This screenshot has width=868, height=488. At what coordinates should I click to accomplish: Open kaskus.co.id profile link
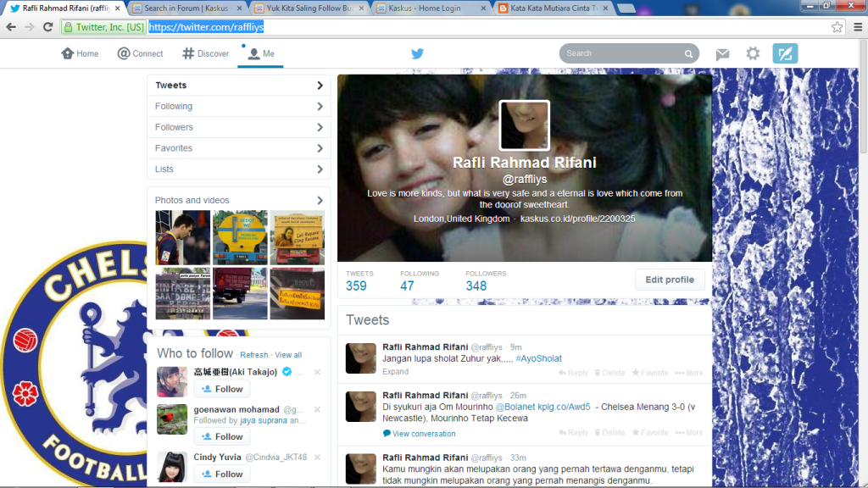coord(578,219)
